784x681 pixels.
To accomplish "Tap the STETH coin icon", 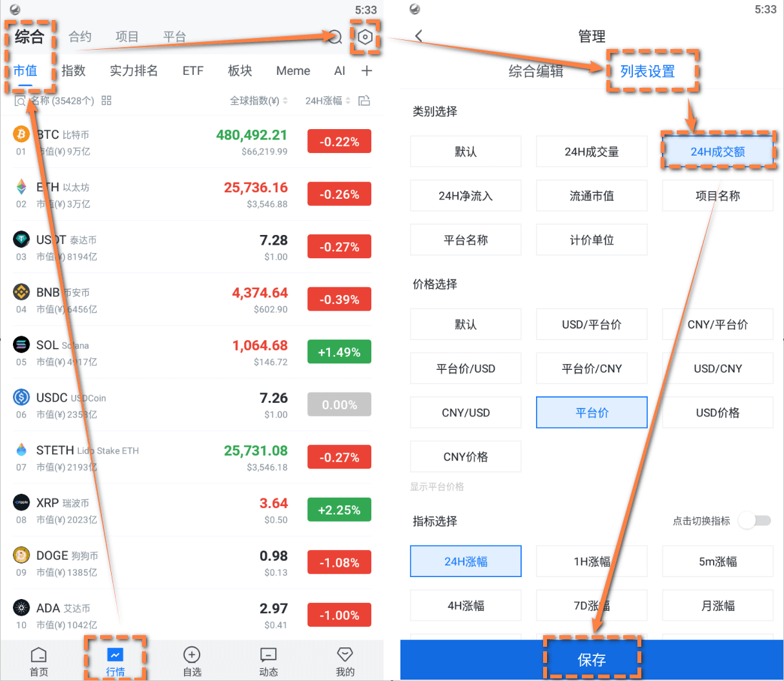I will (x=21, y=450).
